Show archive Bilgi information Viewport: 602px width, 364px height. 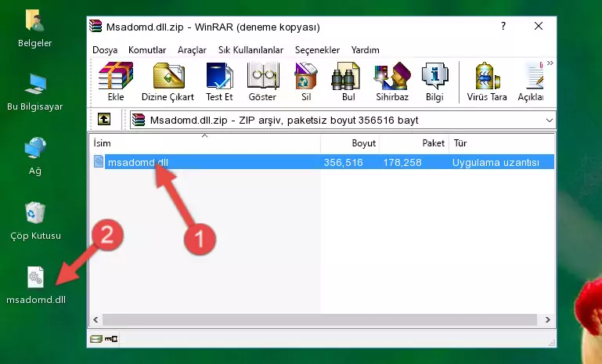434,81
